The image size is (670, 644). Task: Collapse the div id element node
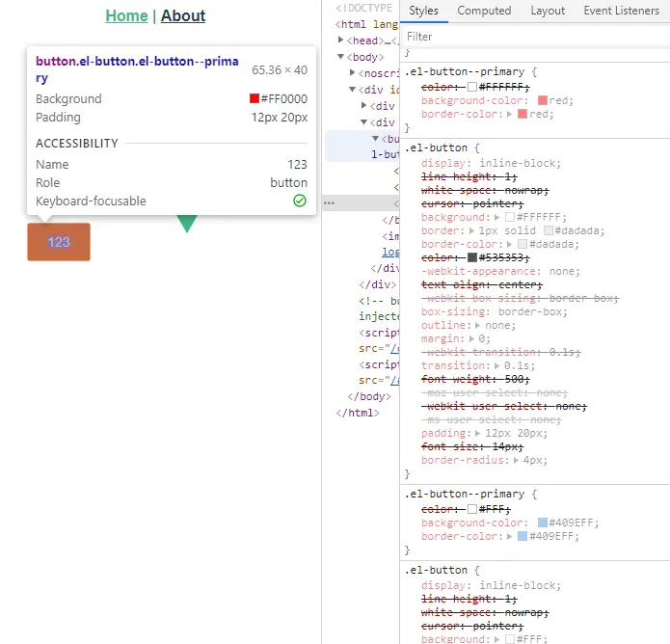tap(352, 90)
